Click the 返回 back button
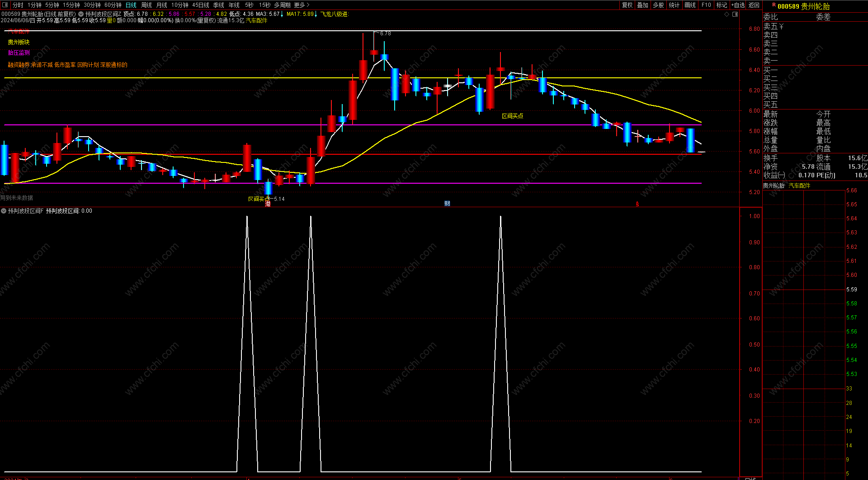This screenshot has width=868, height=480. coord(754,5)
